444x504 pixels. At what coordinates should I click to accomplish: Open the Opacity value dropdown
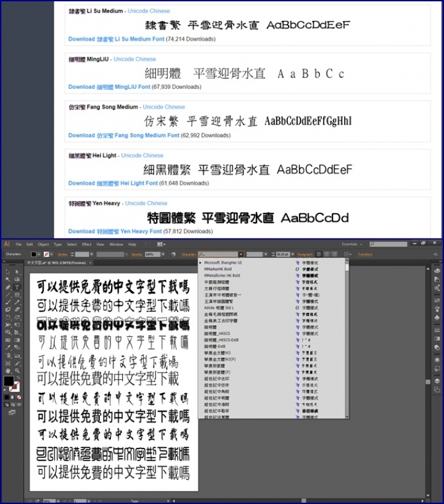click(163, 254)
